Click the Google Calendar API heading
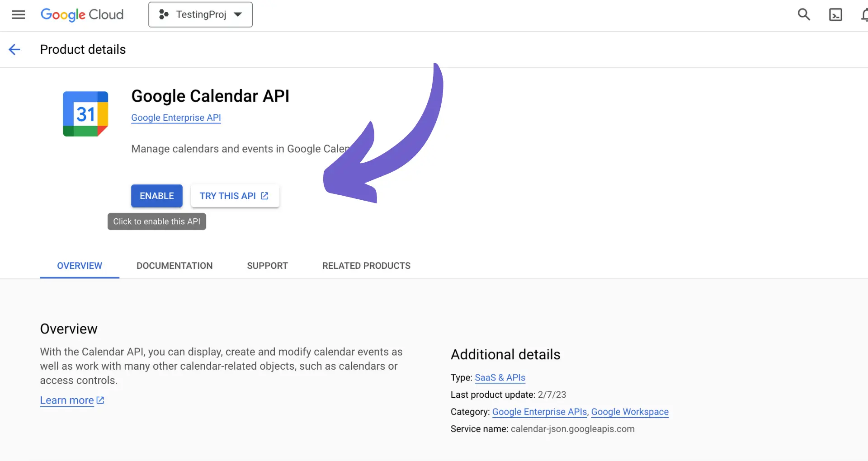 coord(210,96)
